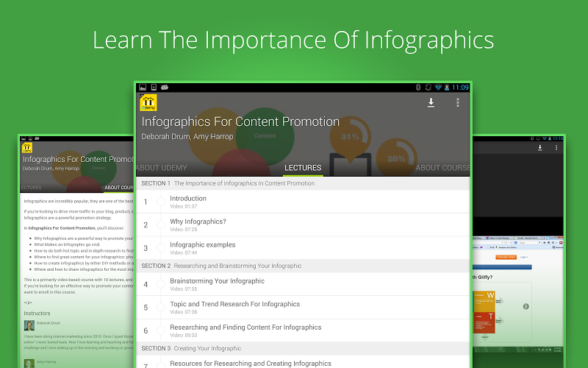Viewport: 588px width, 368px height.
Task: Tap the image notification icon in status bar
Action: coord(143,88)
